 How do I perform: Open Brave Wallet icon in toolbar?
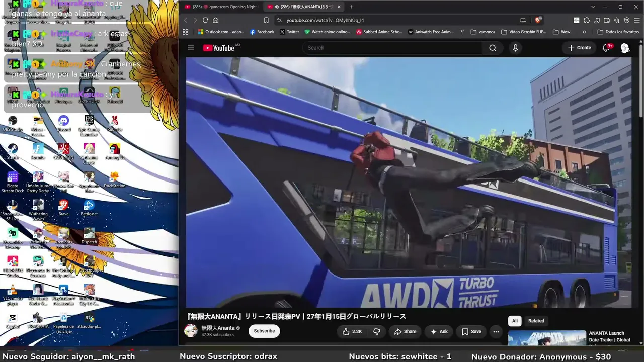coord(607,20)
